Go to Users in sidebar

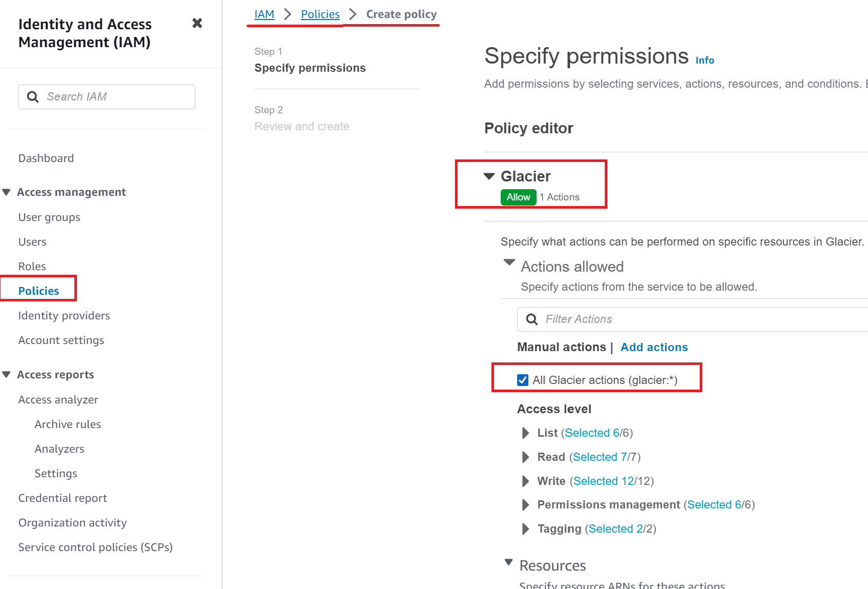click(x=32, y=242)
